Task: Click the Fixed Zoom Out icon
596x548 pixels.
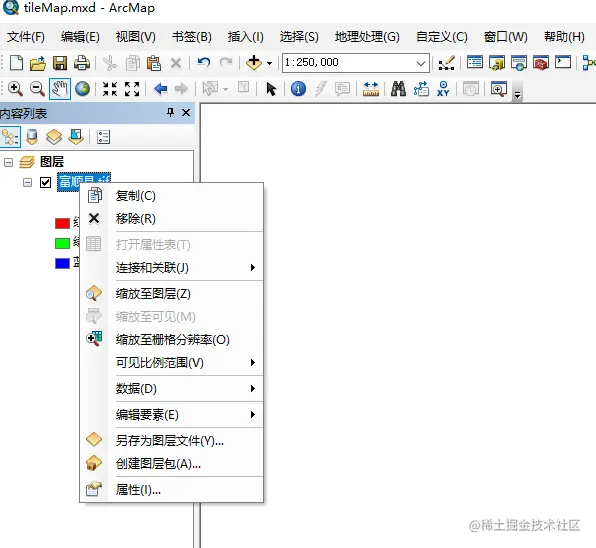Action: [x=132, y=89]
